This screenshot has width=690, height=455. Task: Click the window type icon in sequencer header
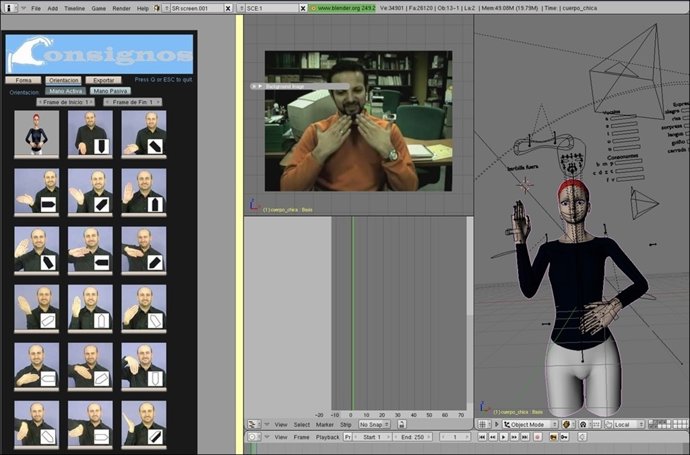(x=254, y=424)
